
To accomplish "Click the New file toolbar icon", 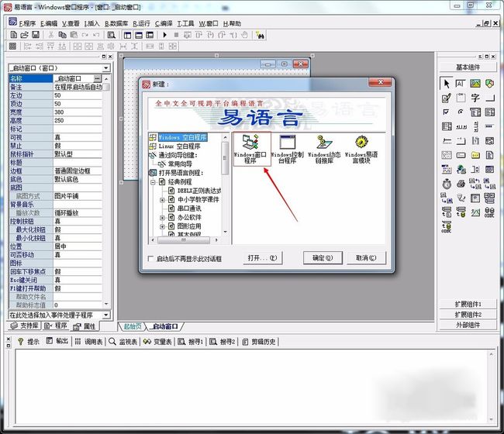I will (13, 35).
